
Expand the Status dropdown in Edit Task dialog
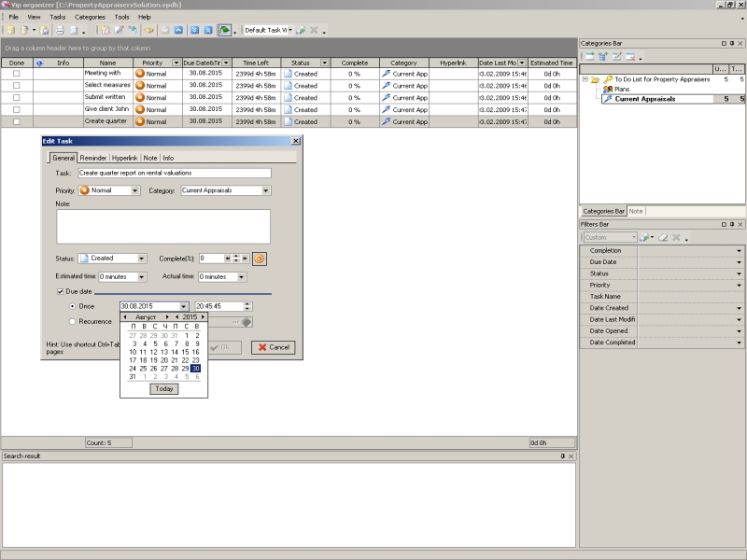[142, 259]
